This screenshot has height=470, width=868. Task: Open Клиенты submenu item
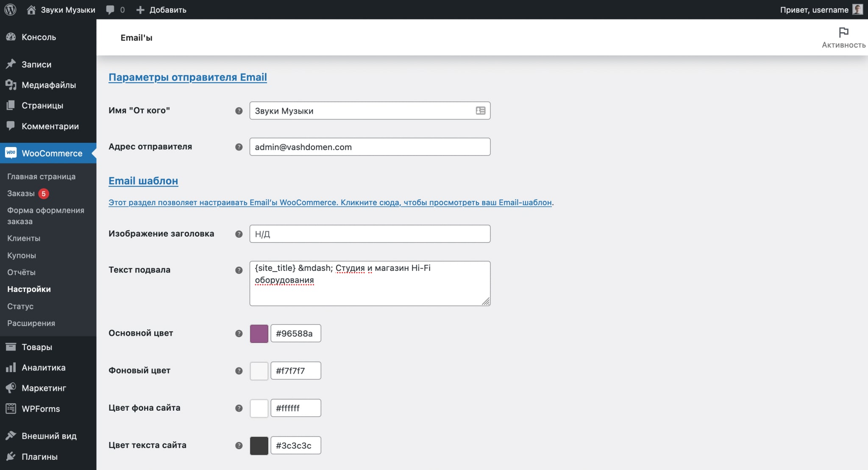(x=24, y=238)
